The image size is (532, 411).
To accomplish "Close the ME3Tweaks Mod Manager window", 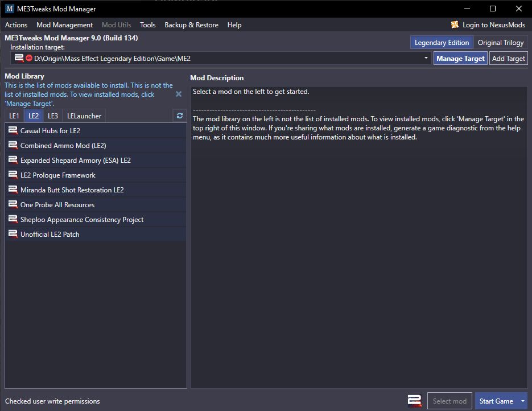I will click(x=519, y=9).
